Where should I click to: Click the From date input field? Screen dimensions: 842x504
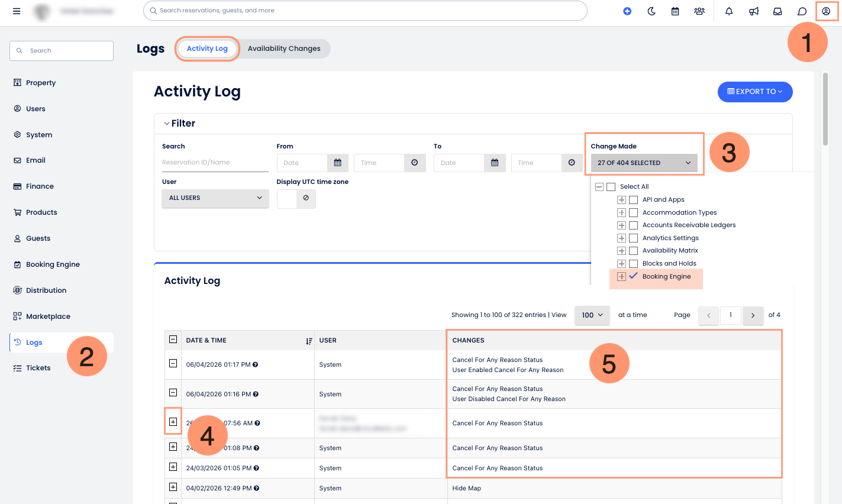pyautogui.click(x=302, y=163)
